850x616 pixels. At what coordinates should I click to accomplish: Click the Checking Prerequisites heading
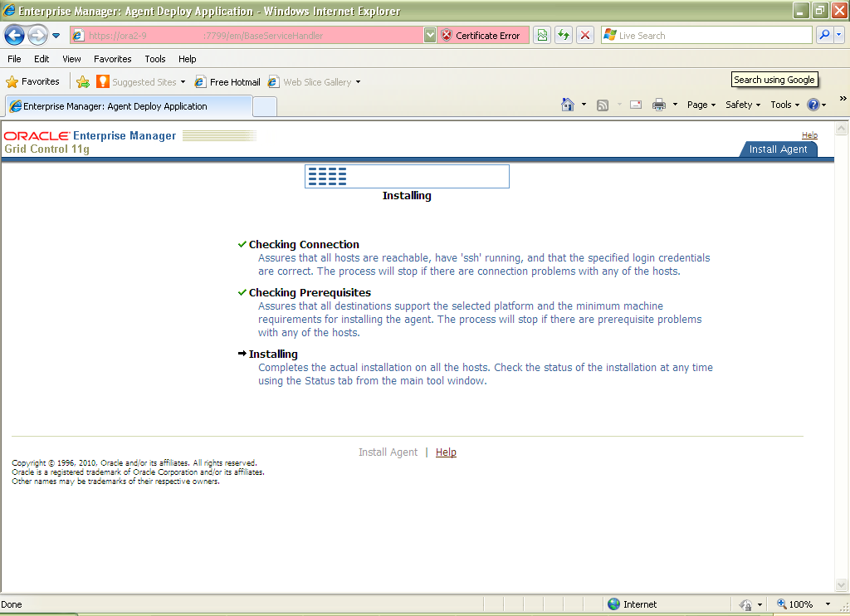(x=310, y=293)
